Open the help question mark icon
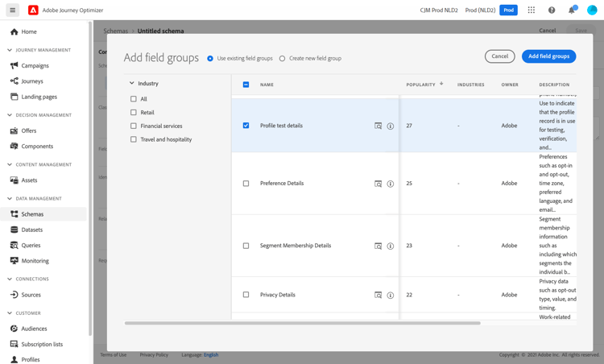Image resolution: width=604 pixels, height=364 pixels. (552, 10)
